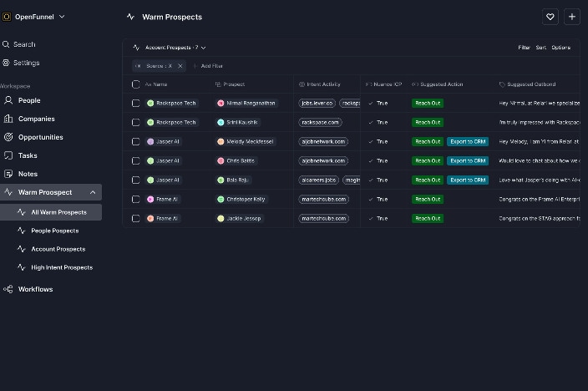Select the checkbox for Christoper Kelly's row
Image resolution: width=588 pixels, height=391 pixels.
tap(136, 199)
